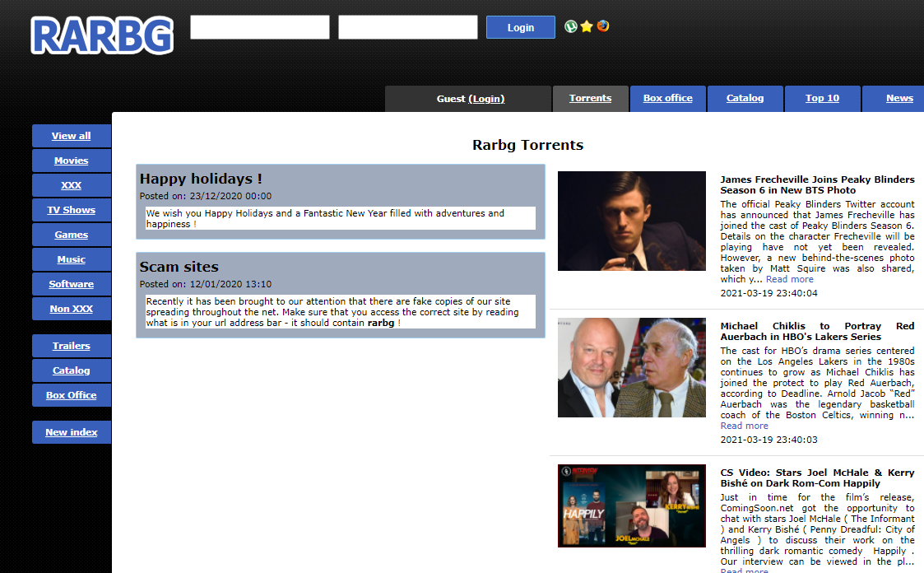Switch to the Box office tab
This screenshot has height=573, width=924.
pos(667,99)
